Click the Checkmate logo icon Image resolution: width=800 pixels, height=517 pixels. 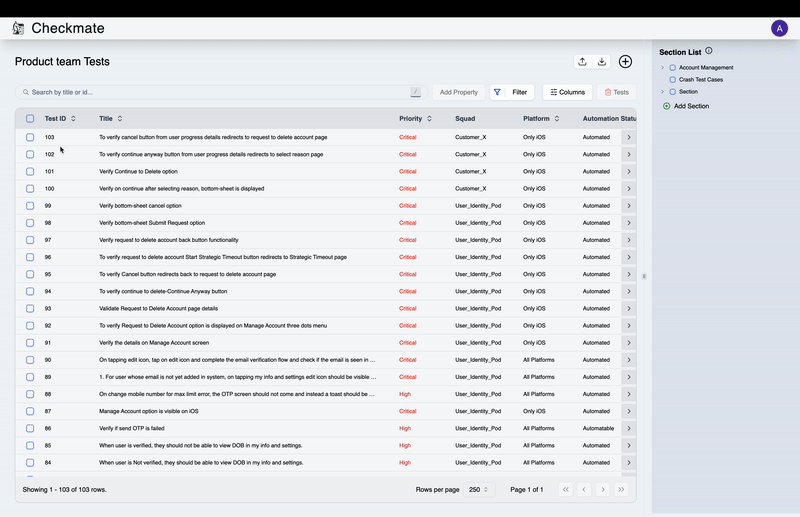tap(18, 29)
